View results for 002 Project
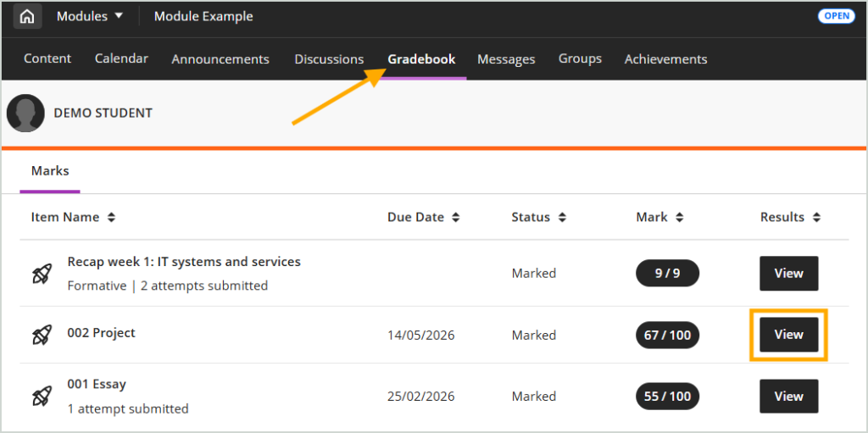The width and height of the screenshot is (868, 433). point(789,335)
